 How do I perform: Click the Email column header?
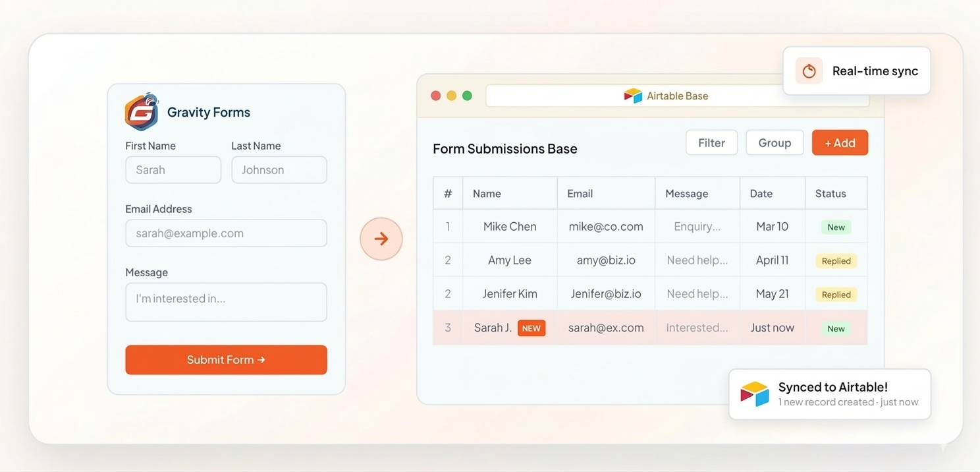606,193
